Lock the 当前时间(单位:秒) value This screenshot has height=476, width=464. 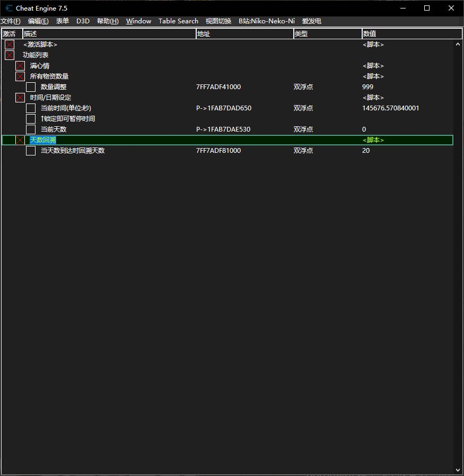click(31, 108)
